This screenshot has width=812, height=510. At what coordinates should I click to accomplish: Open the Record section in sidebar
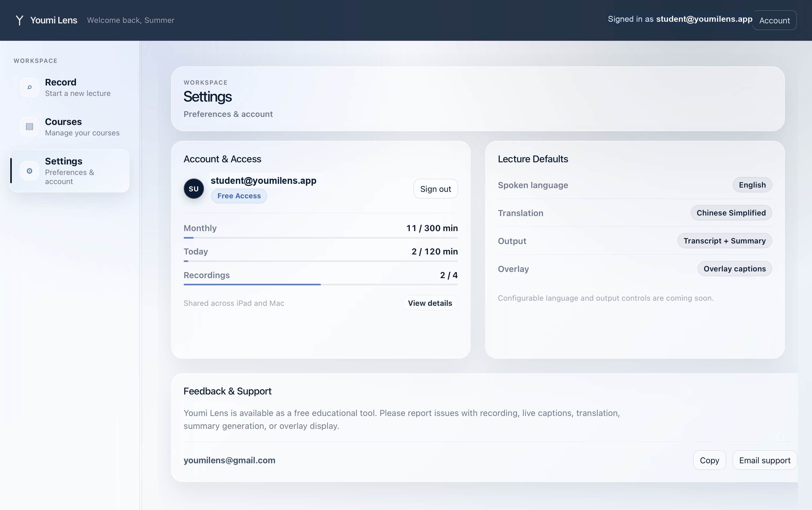(x=70, y=87)
